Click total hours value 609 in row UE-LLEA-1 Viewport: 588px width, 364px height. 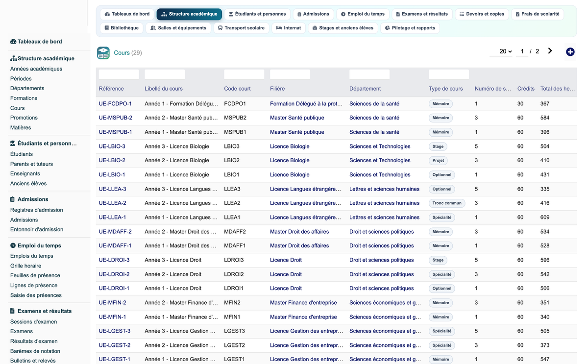pos(545,218)
